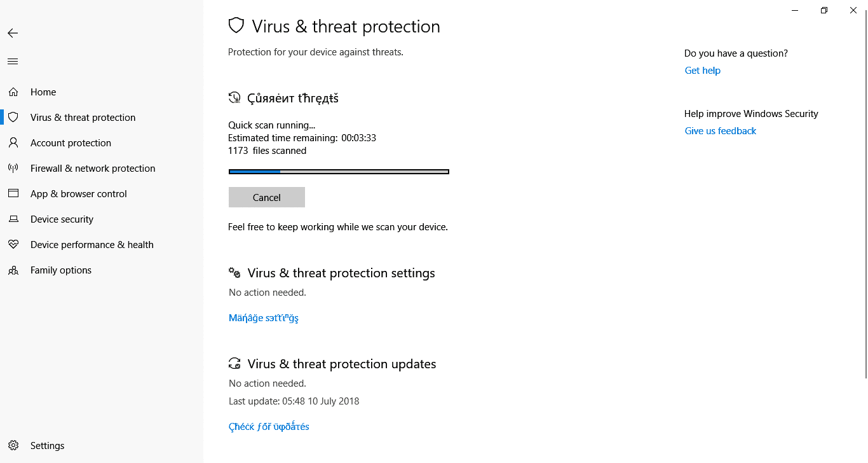868x463 pixels.
Task: Click the App & browser control icon
Action: coord(13,194)
